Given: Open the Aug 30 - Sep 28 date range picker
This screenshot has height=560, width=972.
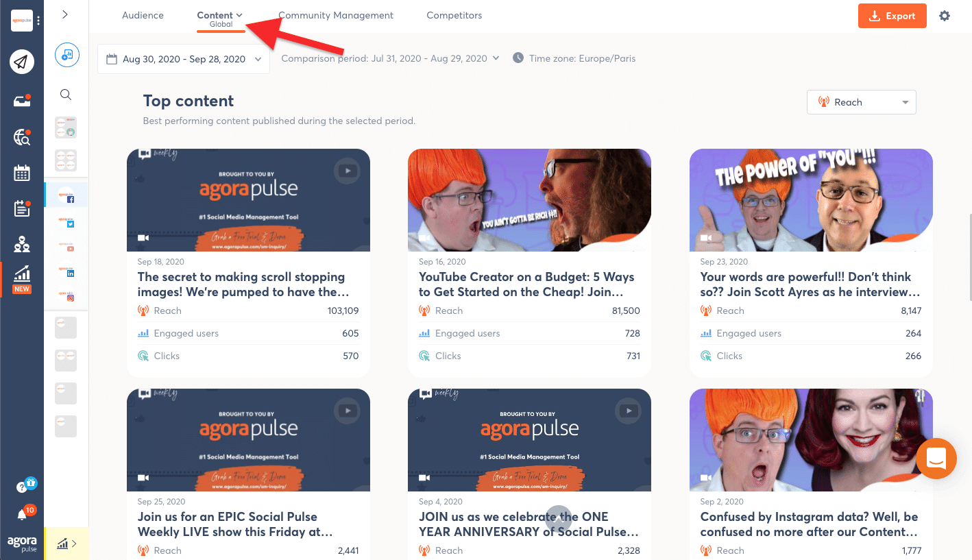Looking at the screenshot, I should pyautogui.click(x=184, y=59).
